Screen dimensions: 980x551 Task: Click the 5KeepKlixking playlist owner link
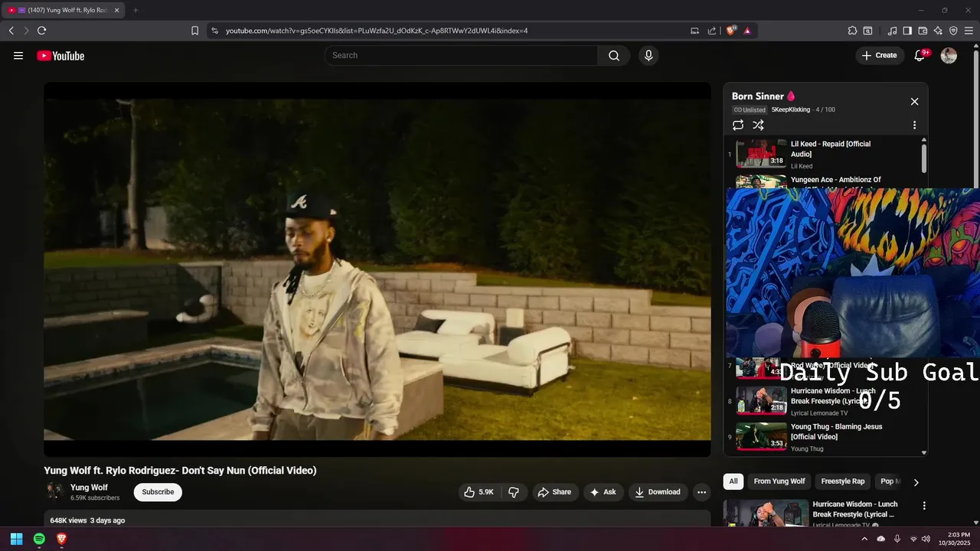point(791,109)
